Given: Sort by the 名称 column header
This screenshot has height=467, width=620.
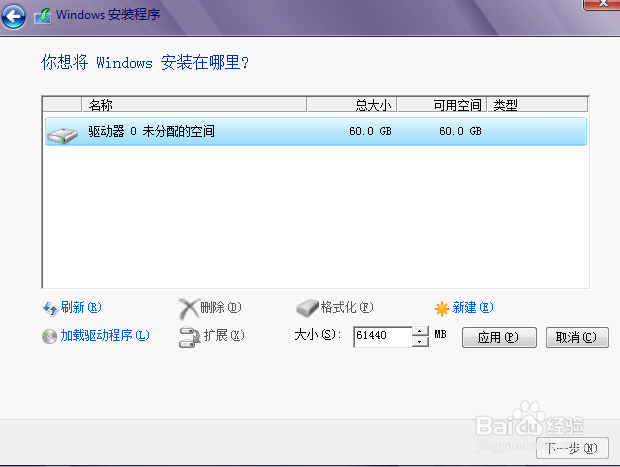Looking at the screenshot, I should click(x=194, y=105).
